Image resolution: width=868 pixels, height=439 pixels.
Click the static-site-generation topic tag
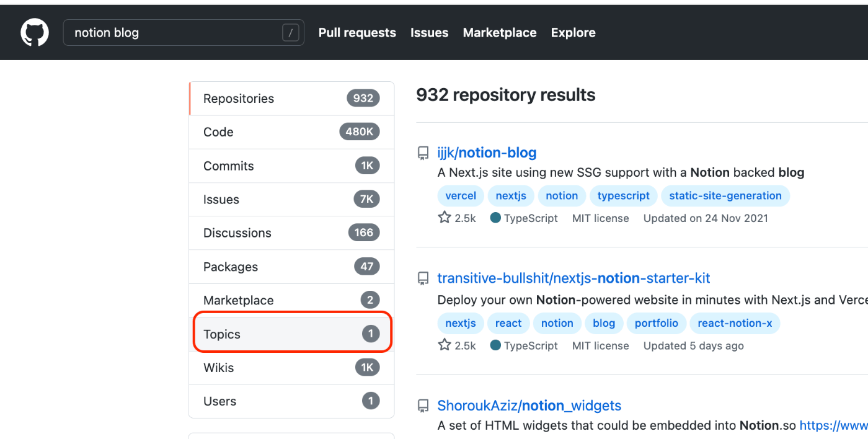725,195
